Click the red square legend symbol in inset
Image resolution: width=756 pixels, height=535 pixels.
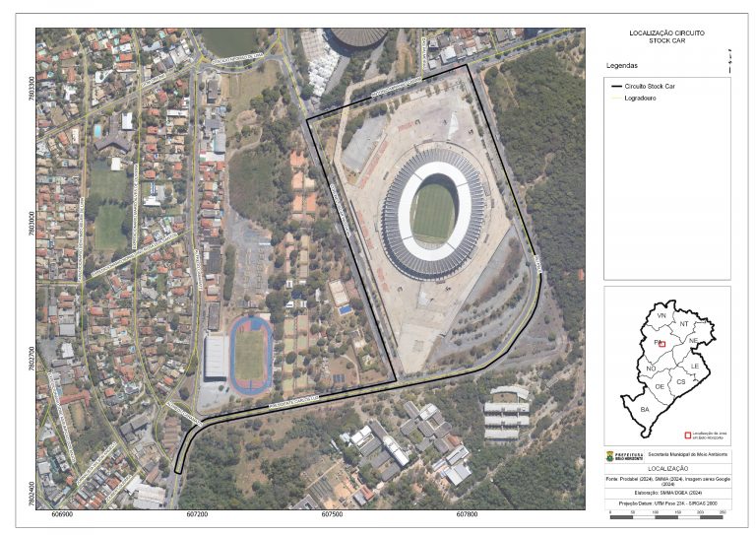pyautogui.click(x=686, y=434)
